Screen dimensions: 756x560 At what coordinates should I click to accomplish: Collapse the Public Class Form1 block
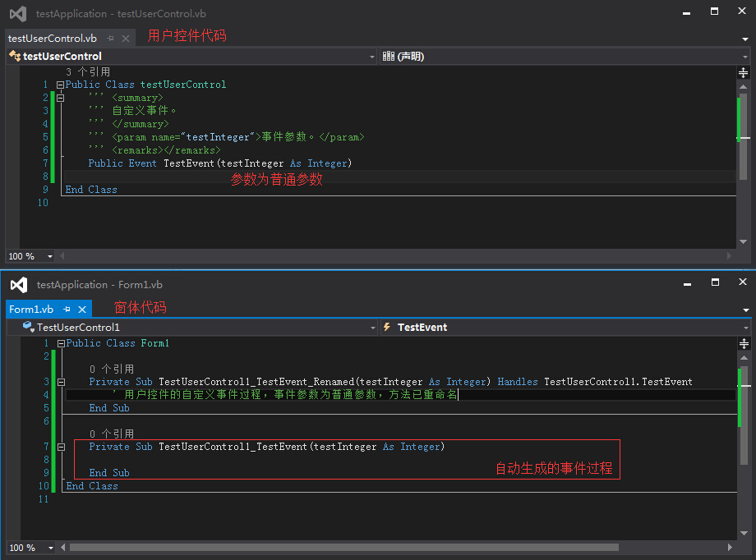62,343
